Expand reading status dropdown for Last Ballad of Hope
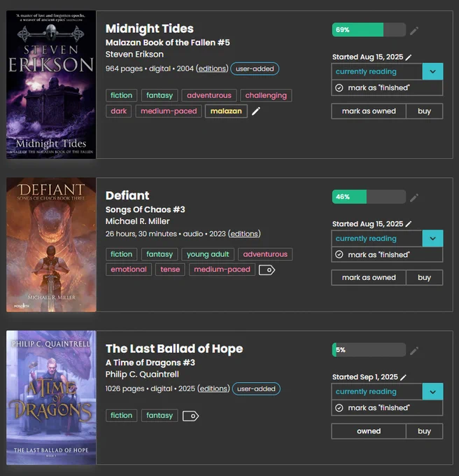 point(432,391)
